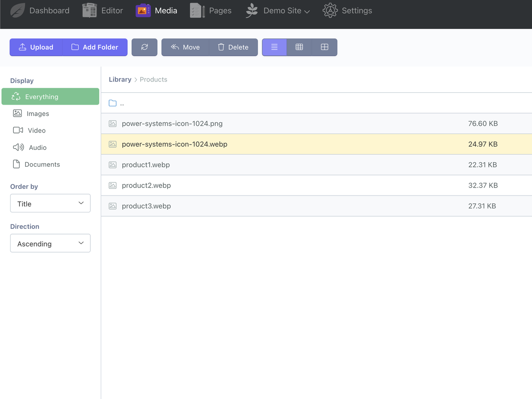Select the product1.webp file name
The width and height of the screenshot is (532, 399).
[146, 165]
